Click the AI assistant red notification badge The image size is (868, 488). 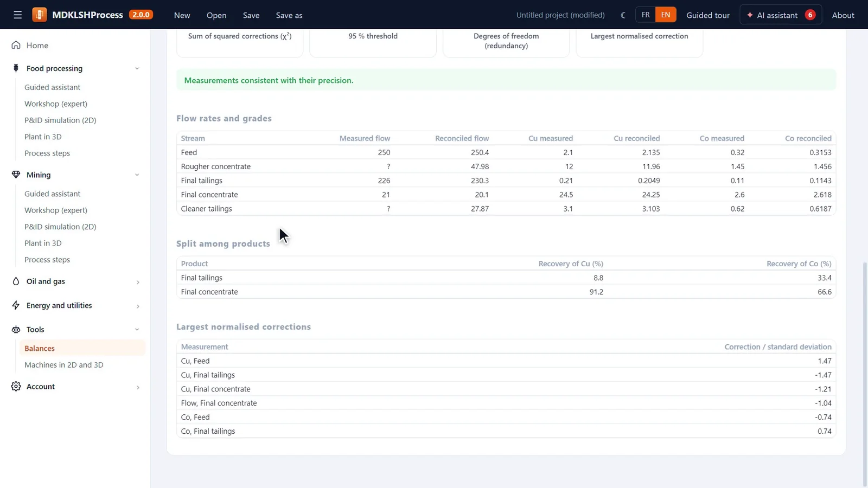810,15
